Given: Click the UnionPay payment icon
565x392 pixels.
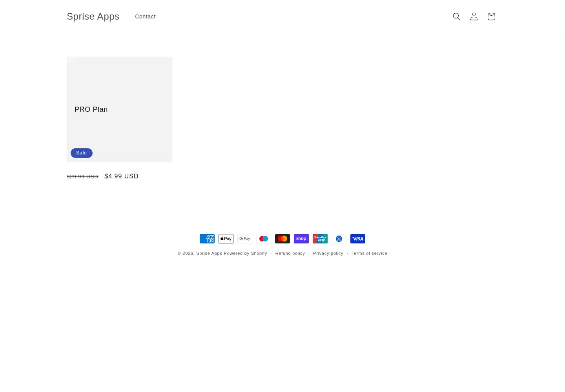Looking at the screenshot, I should click(320, 239).
